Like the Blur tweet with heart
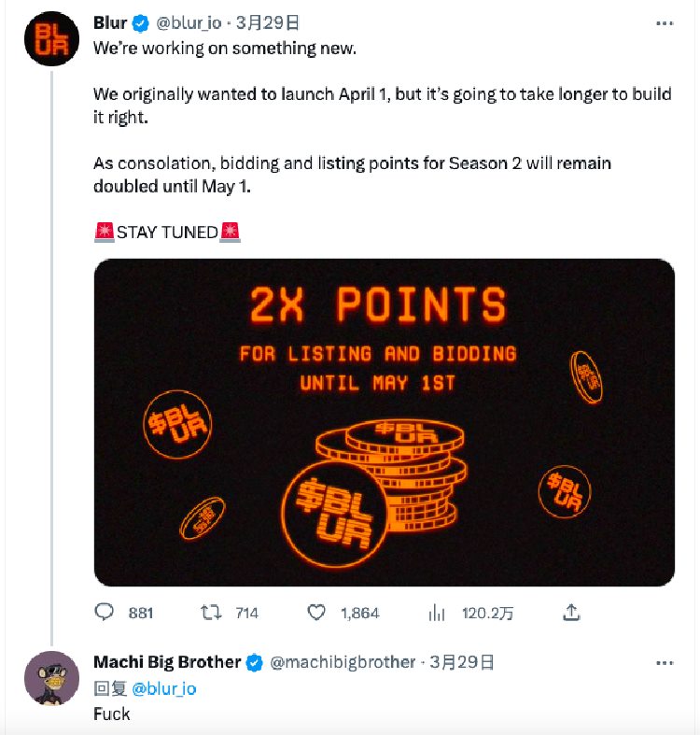 tap(317, 613)
